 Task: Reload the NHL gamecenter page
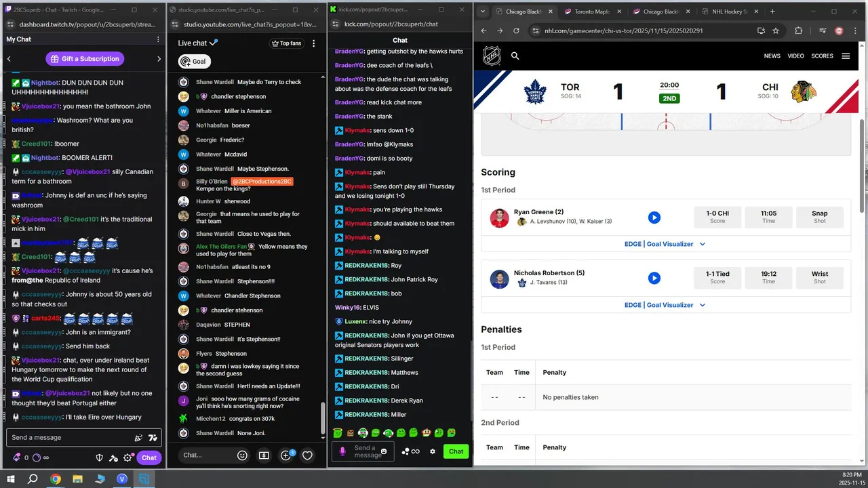(516, 30)
